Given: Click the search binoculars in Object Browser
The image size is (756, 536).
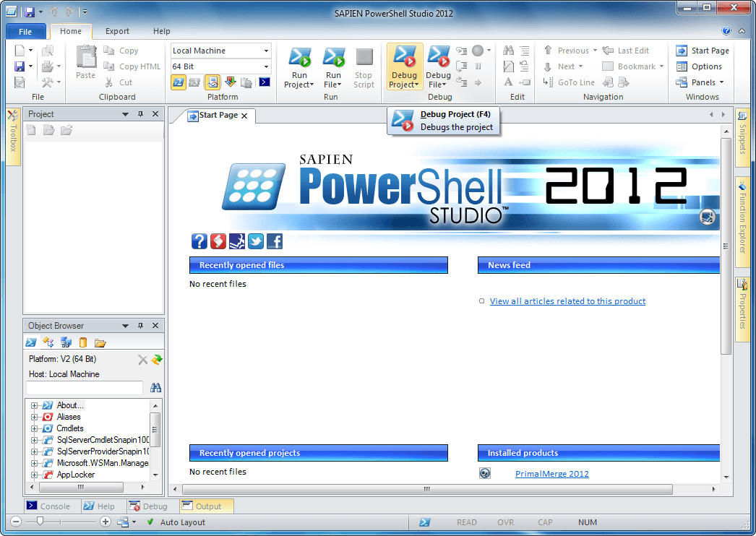Looking at the screenshot, I should [x=155, y=387].
